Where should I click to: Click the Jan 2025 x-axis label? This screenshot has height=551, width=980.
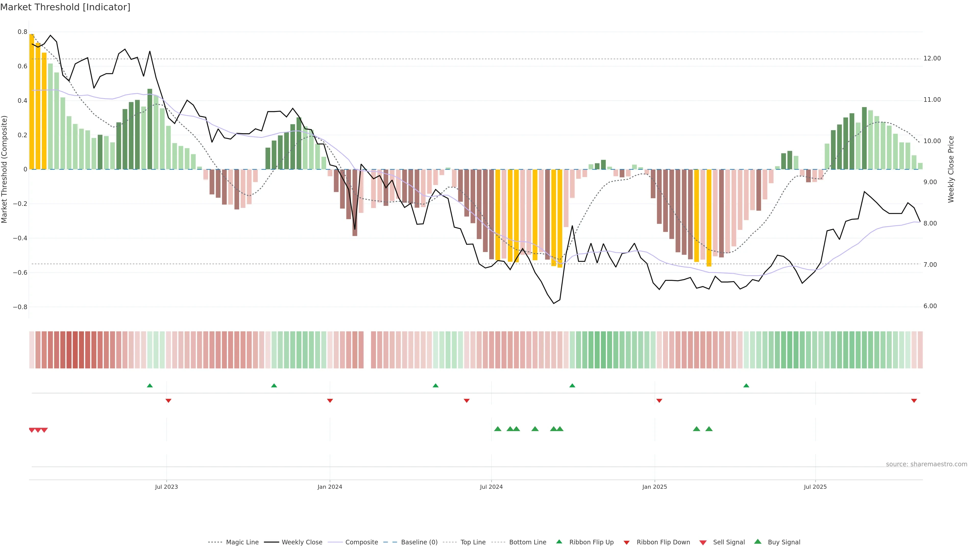[654, 487]
